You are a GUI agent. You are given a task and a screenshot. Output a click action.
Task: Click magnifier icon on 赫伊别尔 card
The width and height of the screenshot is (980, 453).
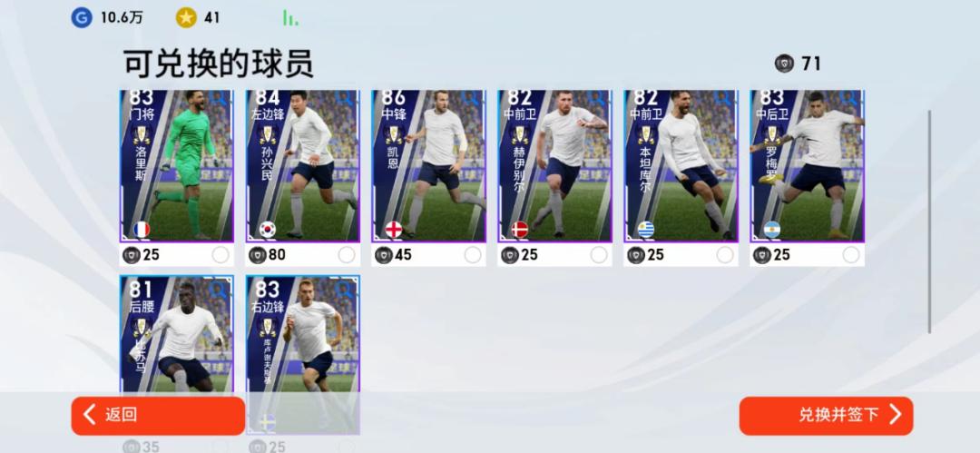[597, 98]
